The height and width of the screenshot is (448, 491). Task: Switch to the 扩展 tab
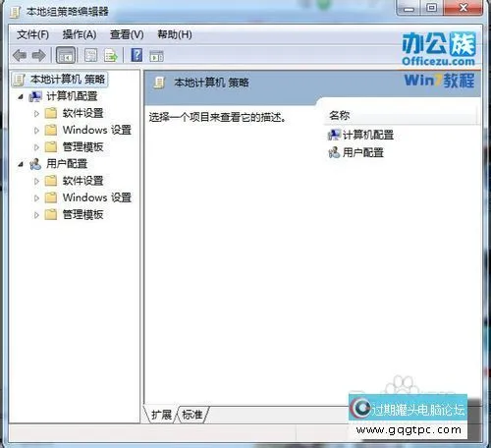(161, 415)
